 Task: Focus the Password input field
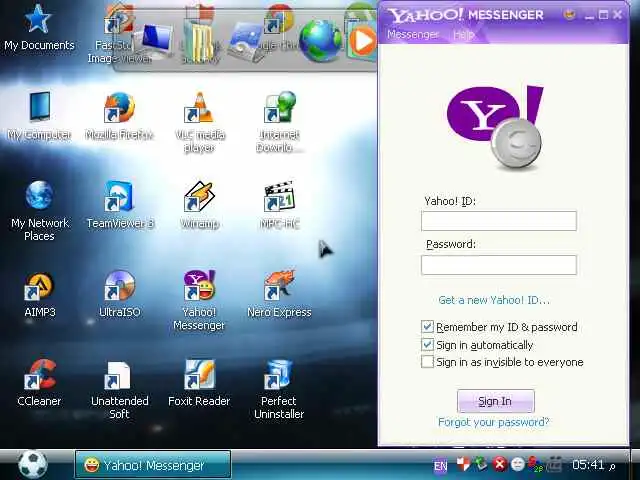499,265
